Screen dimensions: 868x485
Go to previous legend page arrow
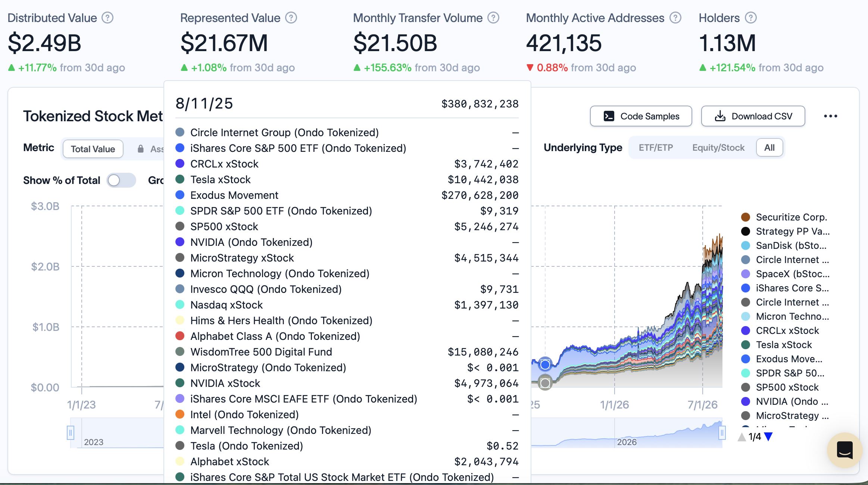click(x=742, y=436)
